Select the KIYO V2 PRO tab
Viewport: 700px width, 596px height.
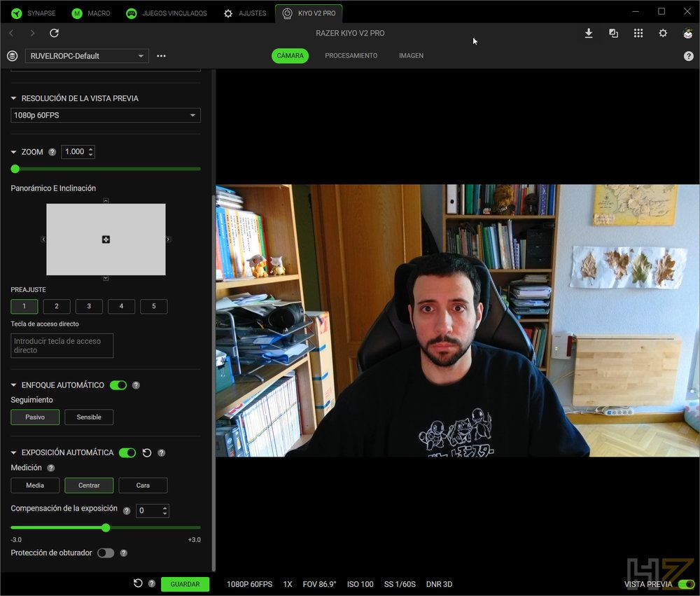(309, 13)
